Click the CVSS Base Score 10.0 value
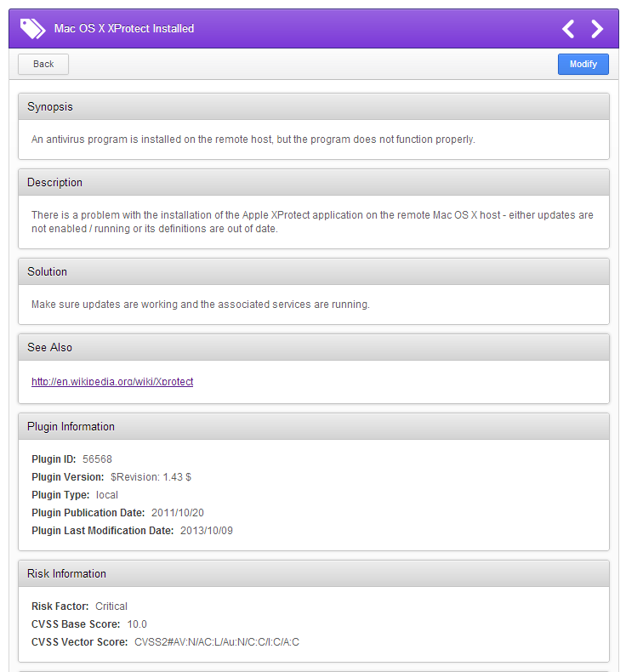 137,624
